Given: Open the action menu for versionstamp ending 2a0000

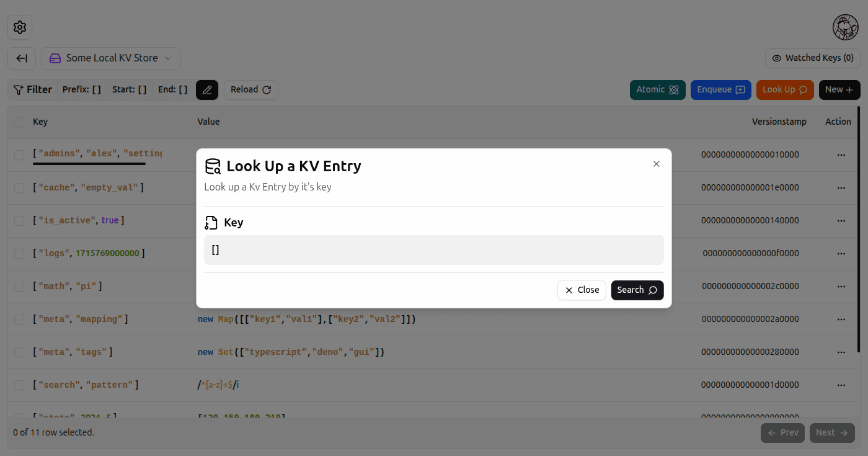Looking at the screenshot, I should [x=841, y=319].
